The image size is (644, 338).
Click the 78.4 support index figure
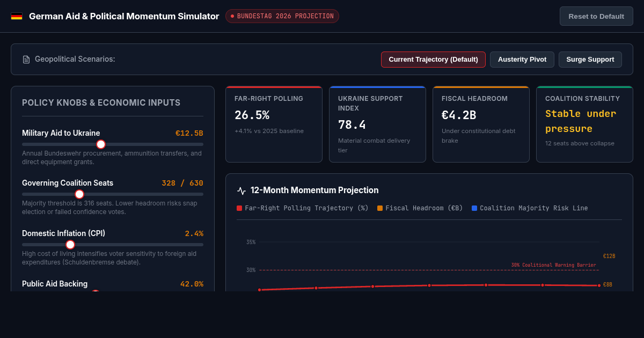point(352,125)
